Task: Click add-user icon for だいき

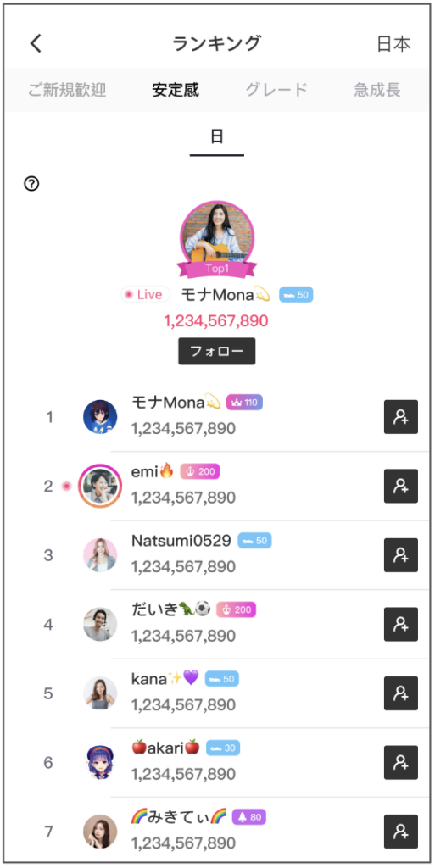Action: [x=401, y=625]
